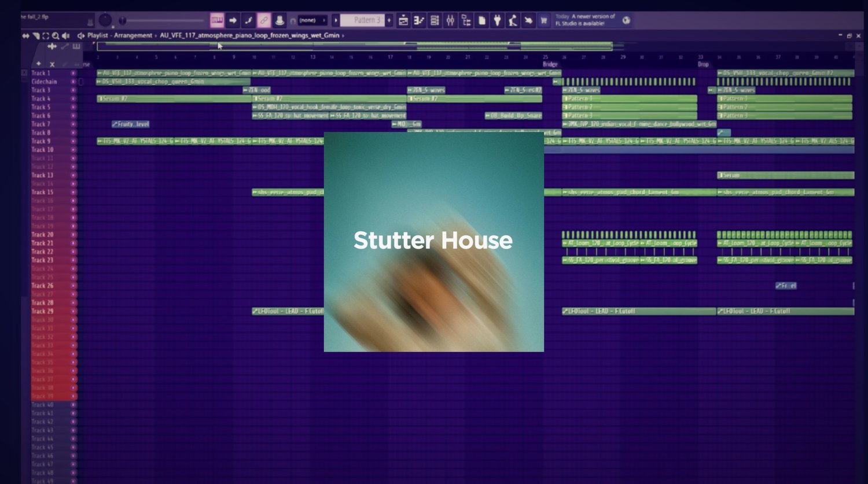Screen dimensions: 868x484
Task: Click the X icon above Track 1
Action: 52,64
